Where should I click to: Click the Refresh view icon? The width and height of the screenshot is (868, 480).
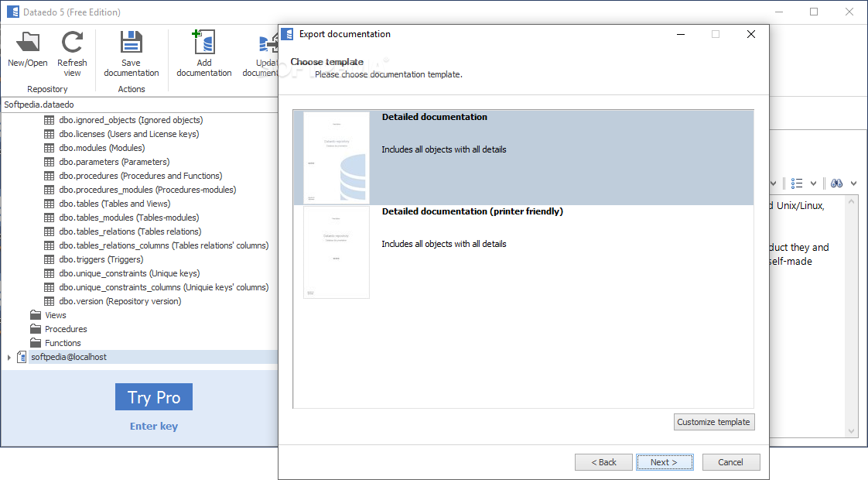coord(72,43)
